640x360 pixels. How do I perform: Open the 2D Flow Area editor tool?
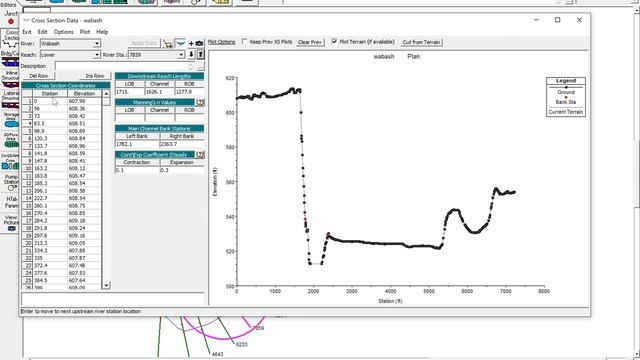click(11, 140)
